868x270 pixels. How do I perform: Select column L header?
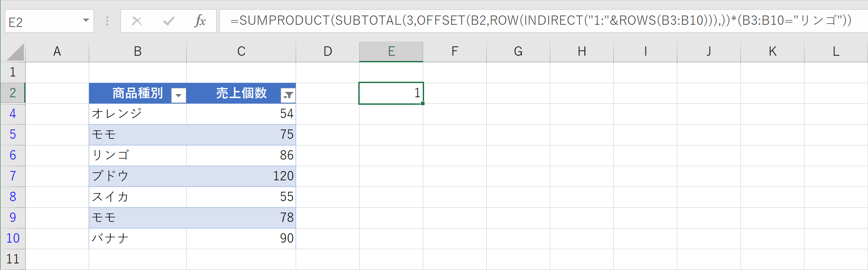836,52
